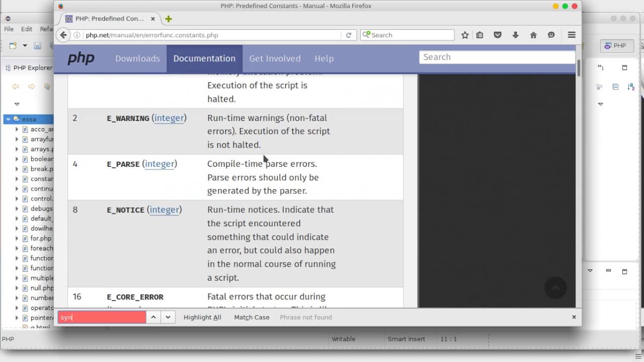The height and width of the screenshot is (362, 644).
Task: Toggle the E_WARNING integer type link
Action: pos(169,118)
